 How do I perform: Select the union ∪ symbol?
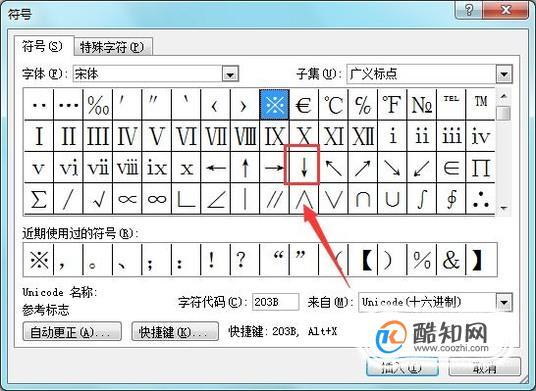click(x=392, y=199)
